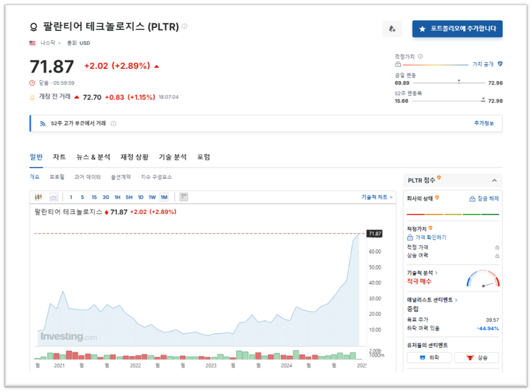Click the US flag icon by 나스닥
532x392 pixels.
pos(32,43)
